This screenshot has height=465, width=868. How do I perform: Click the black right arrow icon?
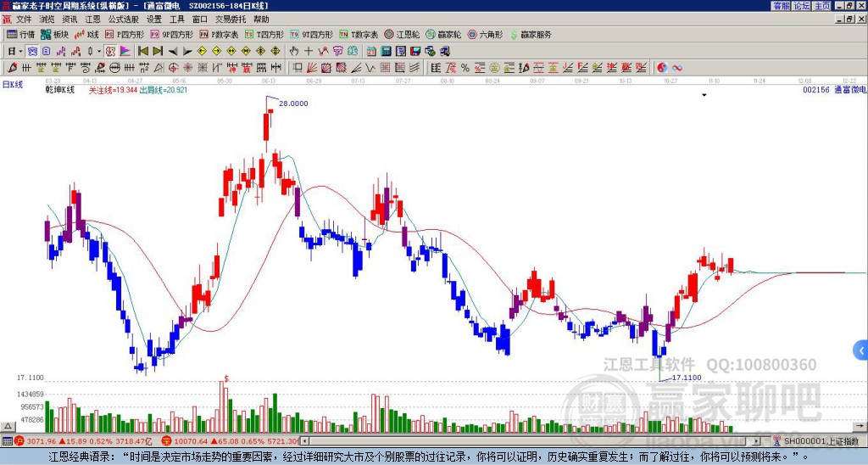tap(187, 52)
